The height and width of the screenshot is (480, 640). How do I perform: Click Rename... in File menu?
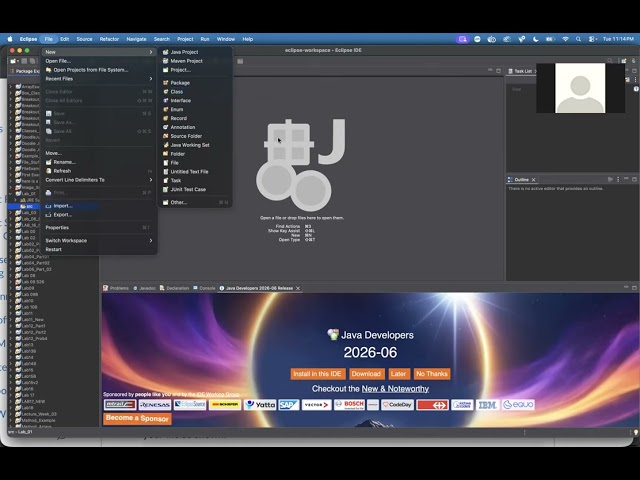99,162
